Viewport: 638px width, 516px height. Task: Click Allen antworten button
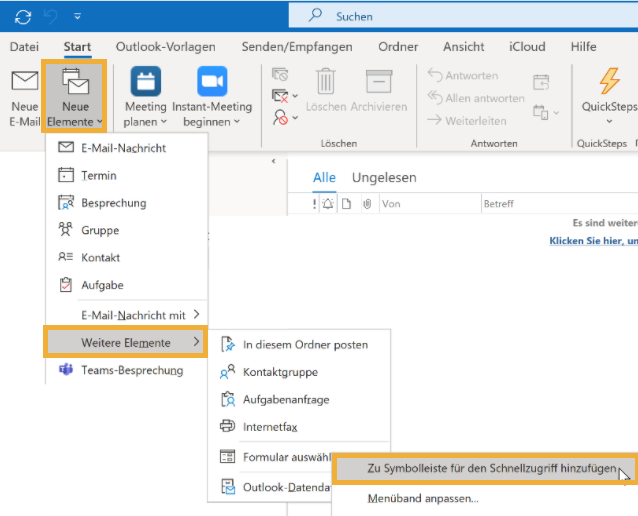point(476,98)
